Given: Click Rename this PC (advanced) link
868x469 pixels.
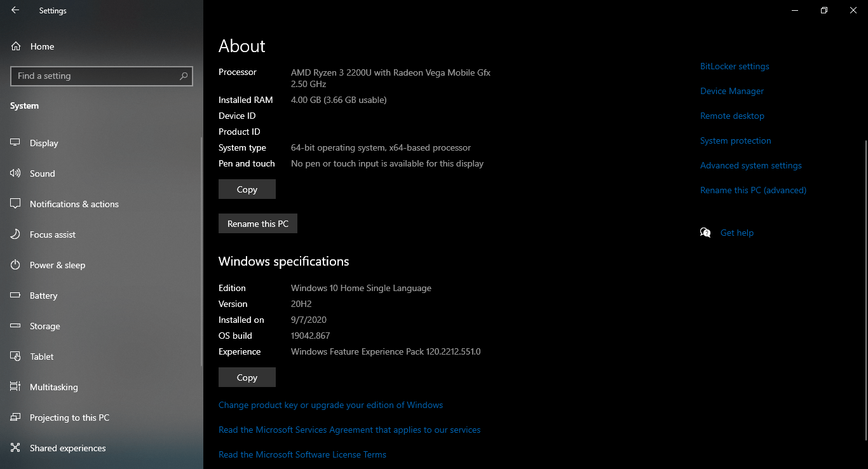Looking at the screenshot, I should pos(753,190).
